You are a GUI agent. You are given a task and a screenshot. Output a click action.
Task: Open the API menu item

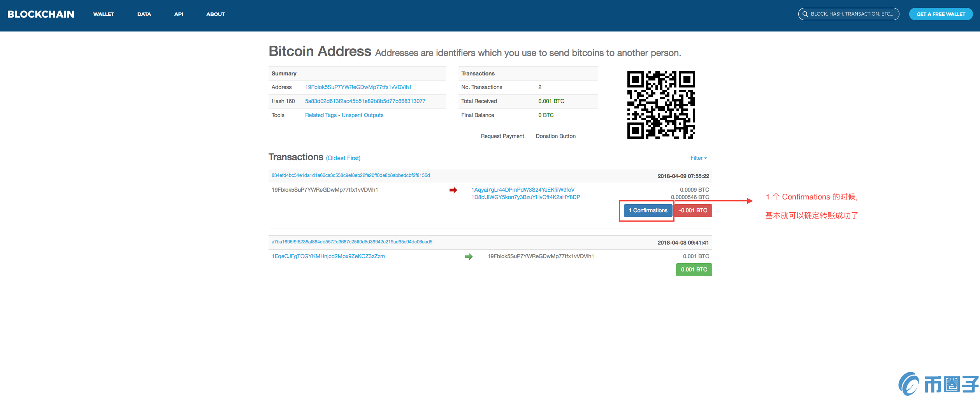coord(179,14)
